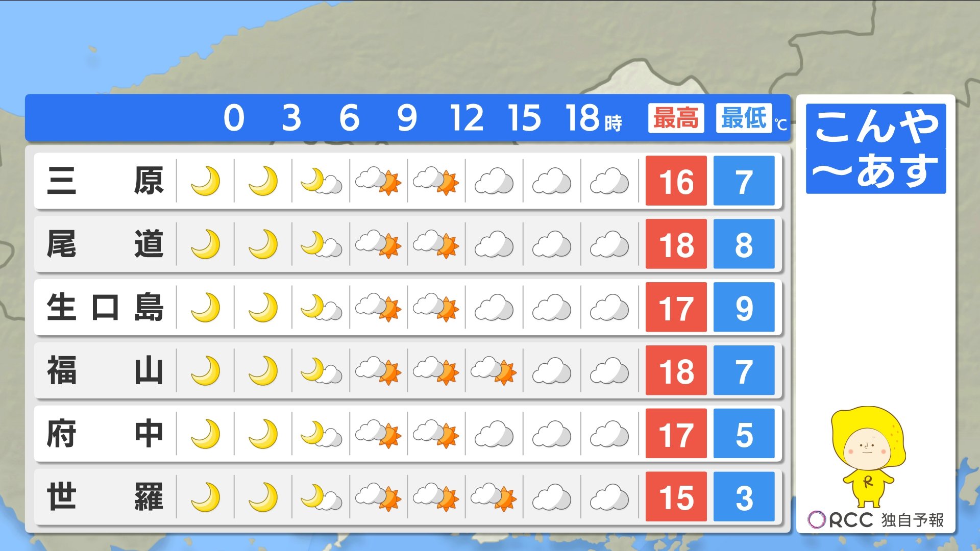The height and width of the screenshot is (551, 980).
Task: Click the 三原 city row label
Action: [x=105, y=181]
